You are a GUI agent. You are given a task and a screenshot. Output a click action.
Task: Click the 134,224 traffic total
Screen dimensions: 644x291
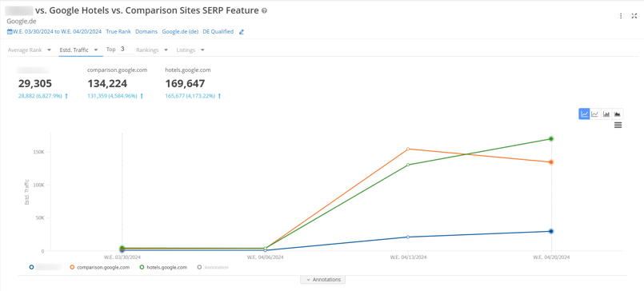click(x=107, y=84)
